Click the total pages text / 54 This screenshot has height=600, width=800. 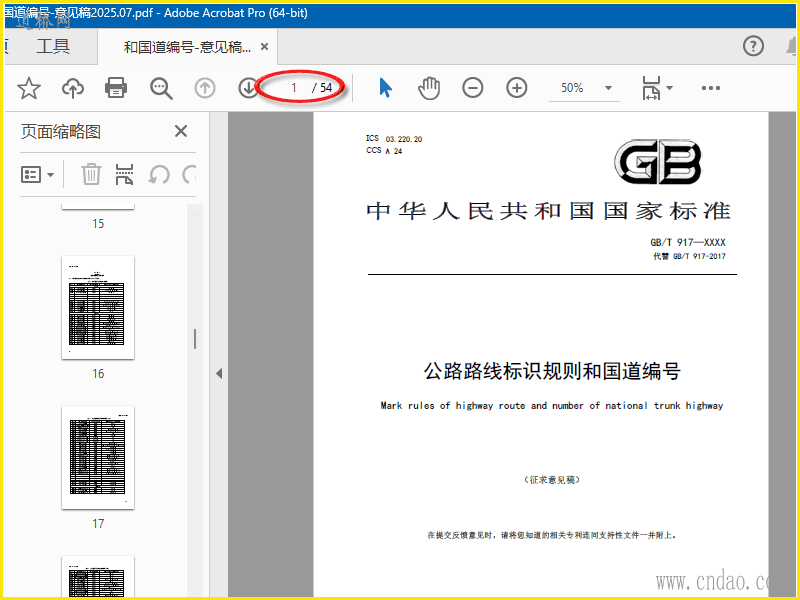(322, 88)
